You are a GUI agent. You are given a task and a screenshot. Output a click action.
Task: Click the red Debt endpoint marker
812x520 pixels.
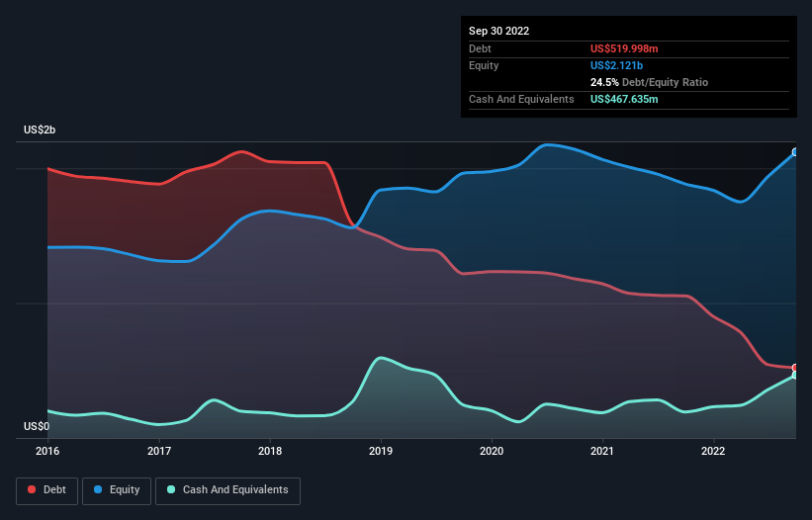click(x=795, y=368)
